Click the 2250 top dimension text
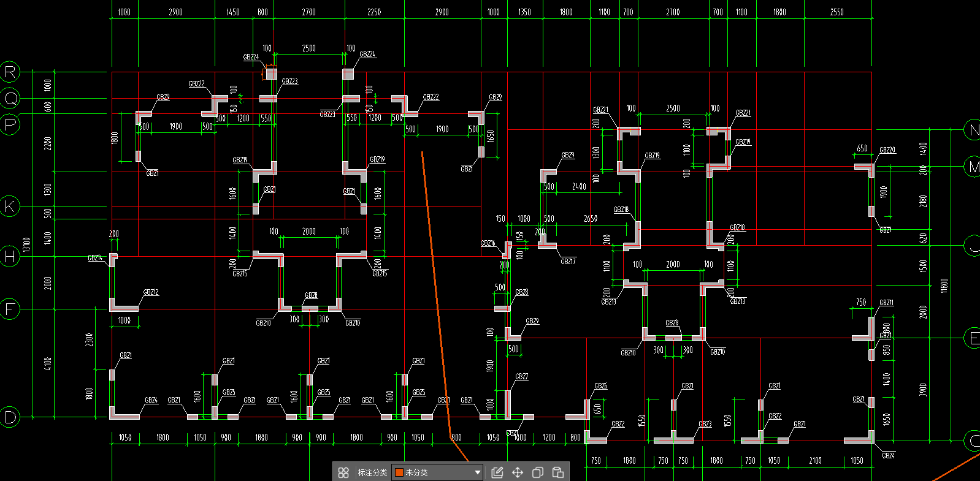This screenshot has height=481, width=980. click(x=374, y=12)
